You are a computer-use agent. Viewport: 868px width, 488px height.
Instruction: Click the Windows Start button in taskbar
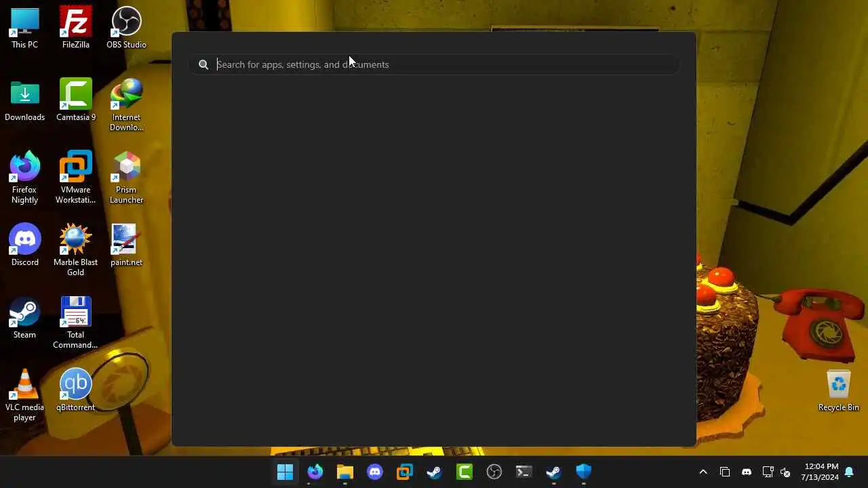[285, 472]
